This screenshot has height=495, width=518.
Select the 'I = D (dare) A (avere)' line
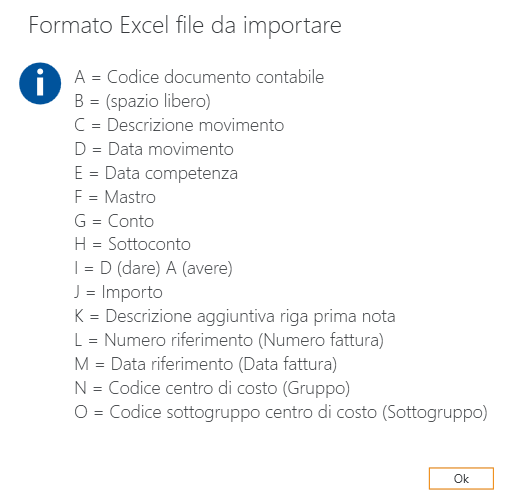point(153,268)
